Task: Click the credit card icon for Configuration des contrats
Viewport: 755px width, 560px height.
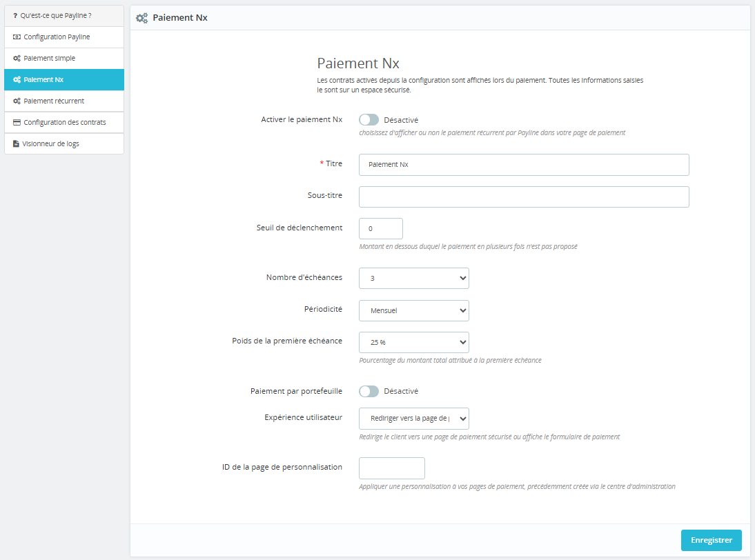Action: 17,123
